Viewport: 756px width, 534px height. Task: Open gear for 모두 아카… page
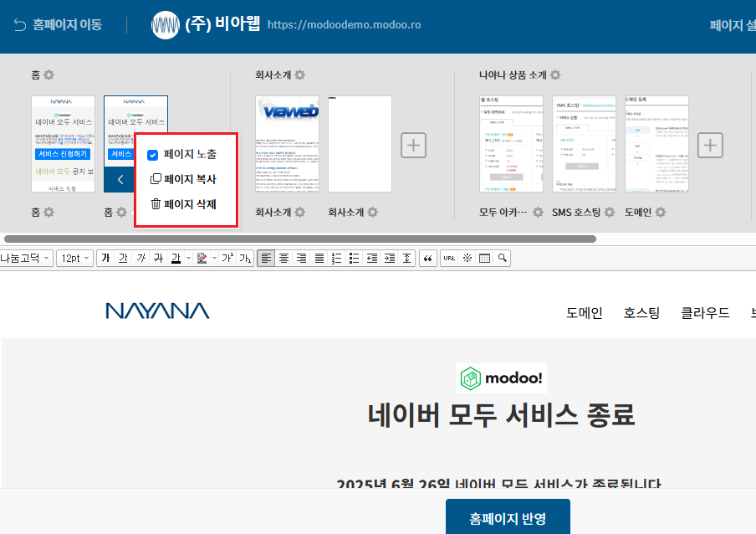pos(538,213)
